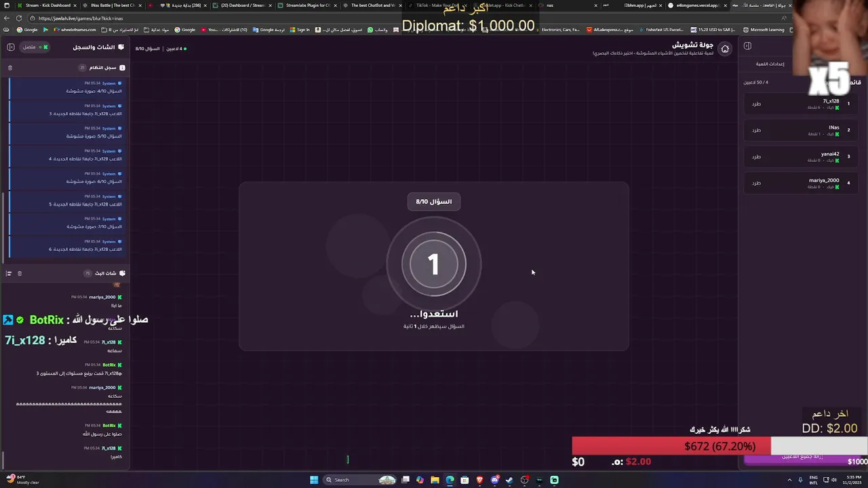Go to the game home via the house icon
The image size is (868, 488).
click(725, 49)
